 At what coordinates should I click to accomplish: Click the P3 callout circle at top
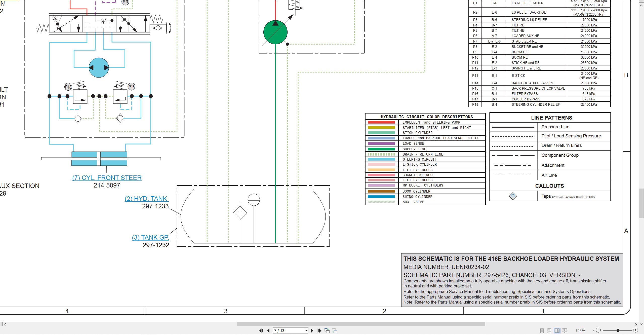point(125,2)
